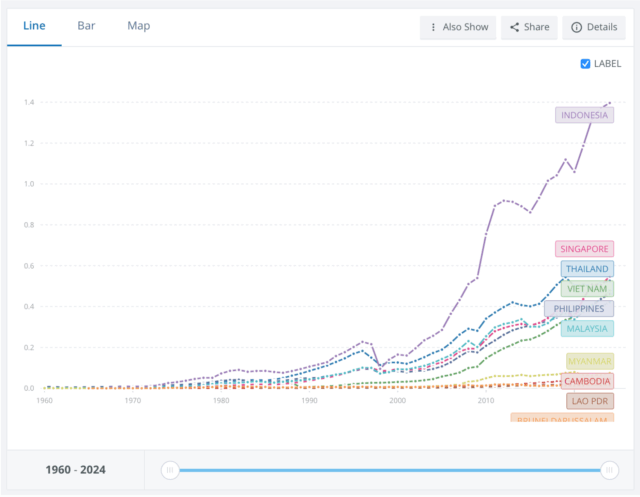Switch to the Map view tab
The image size is (640, 497).
click(x=139, y=26)
